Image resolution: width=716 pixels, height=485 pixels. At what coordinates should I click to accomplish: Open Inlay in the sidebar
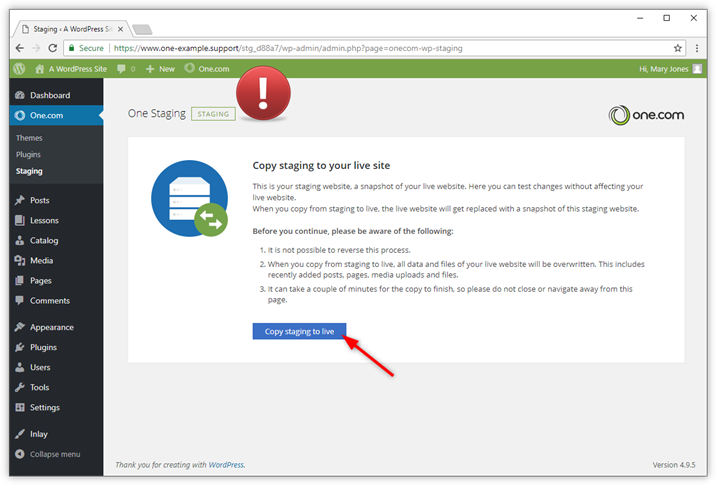[x=56, y=434]
